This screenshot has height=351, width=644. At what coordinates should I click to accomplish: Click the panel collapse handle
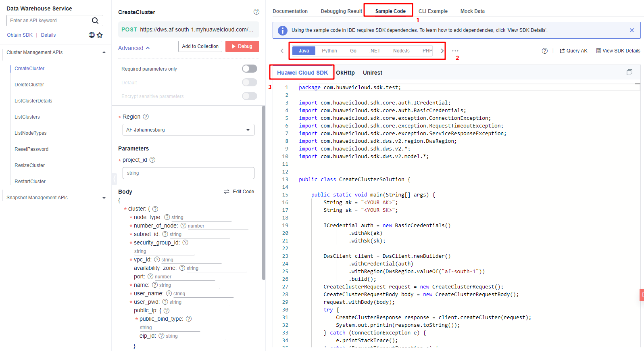(x=114, y=179)
